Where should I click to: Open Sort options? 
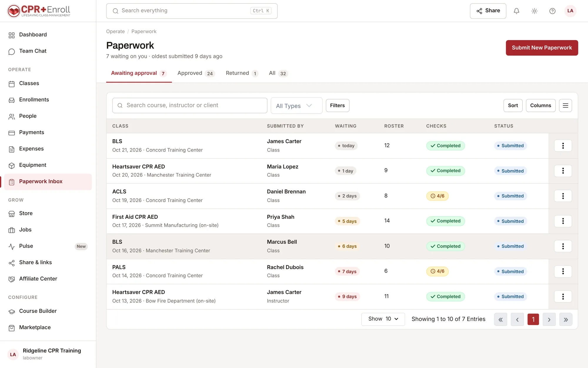(x=513, y=105)
